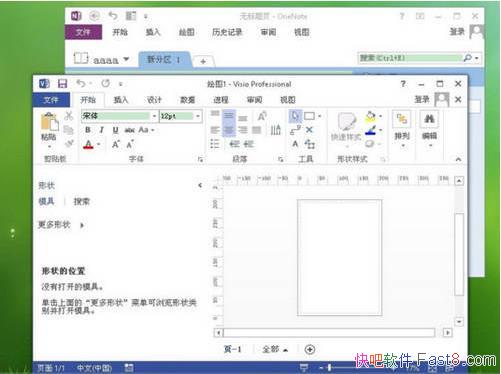Select the Format Painter brush icon
Screen dimensions: 501x374
(x=69, y=144)
